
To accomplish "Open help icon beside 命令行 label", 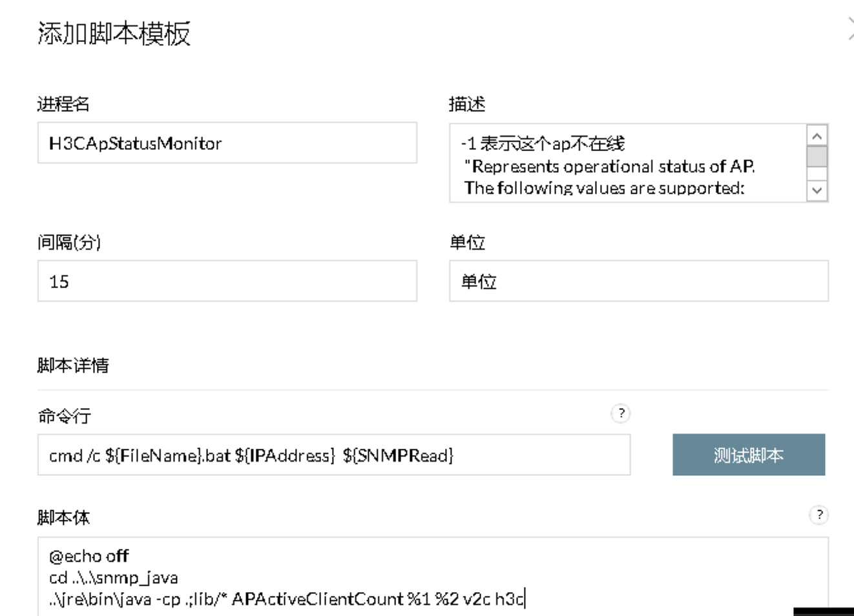I will (x=621, y=413).
